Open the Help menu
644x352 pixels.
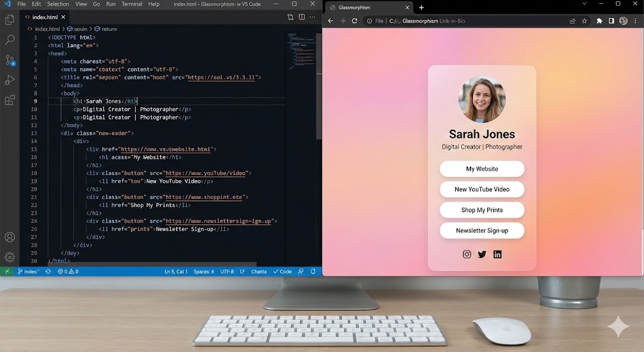click(x=153, y=4)
